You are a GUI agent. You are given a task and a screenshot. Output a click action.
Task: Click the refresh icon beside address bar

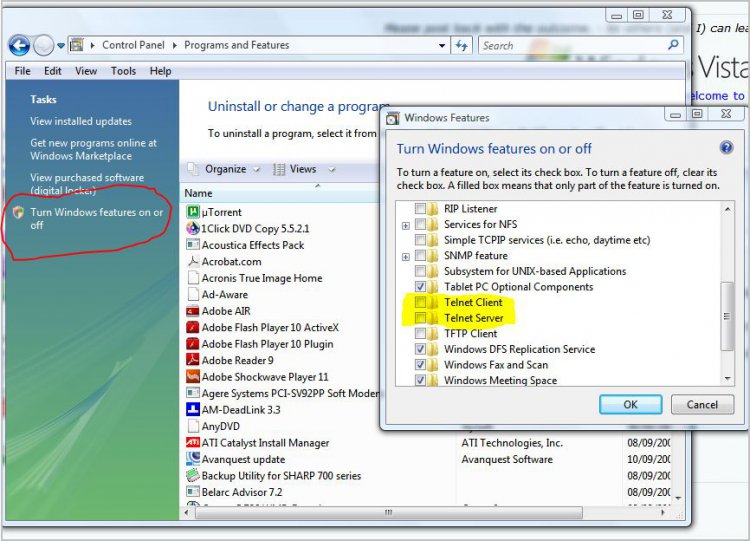click(462, 45)
